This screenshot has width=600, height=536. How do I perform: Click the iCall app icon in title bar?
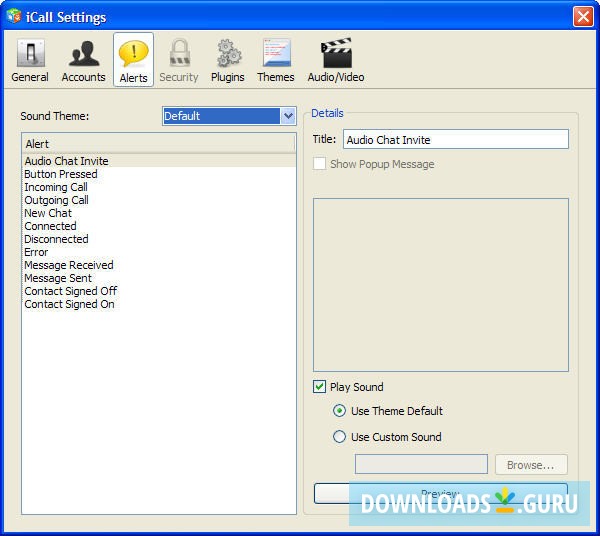14,16
